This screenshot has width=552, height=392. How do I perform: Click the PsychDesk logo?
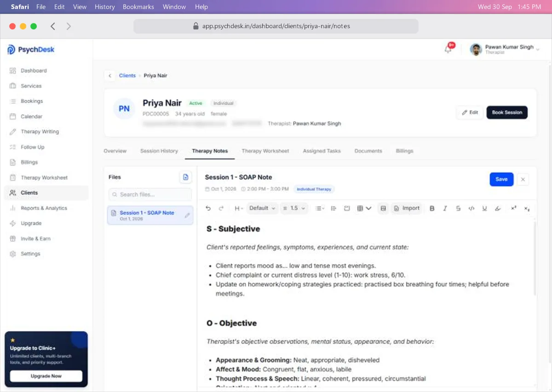[31, 50]
